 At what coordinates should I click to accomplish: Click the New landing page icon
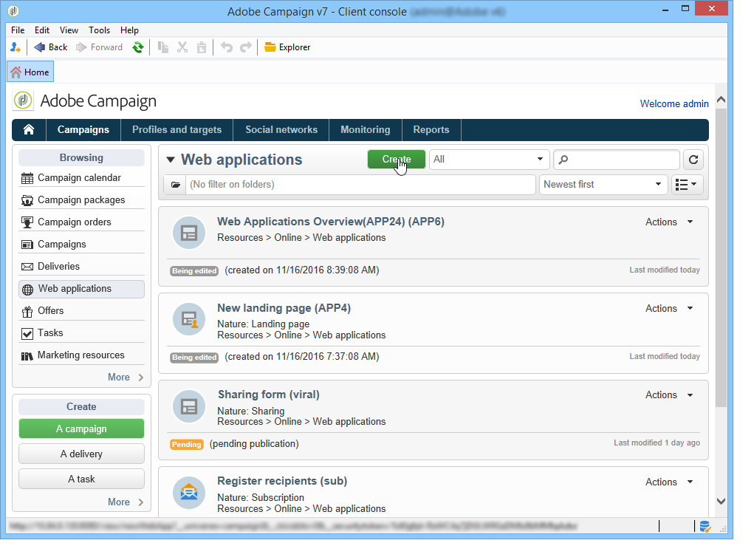click(x=189, y=319)
